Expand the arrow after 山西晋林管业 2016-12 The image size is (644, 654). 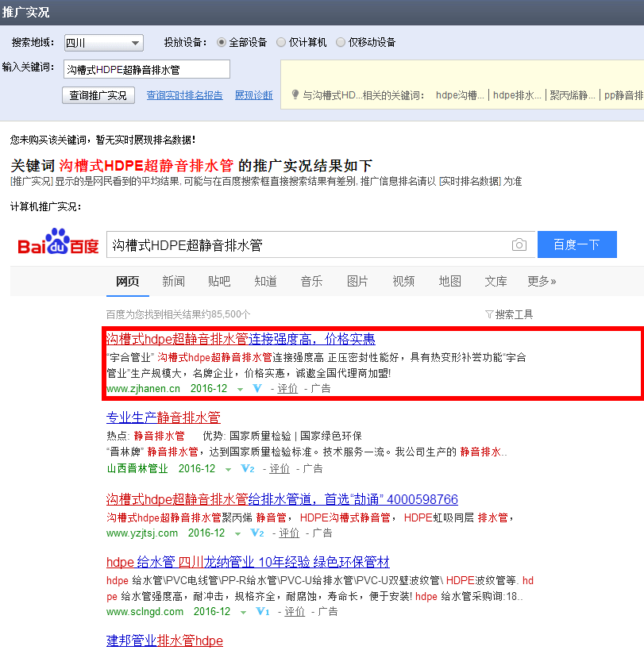point(228,469)
